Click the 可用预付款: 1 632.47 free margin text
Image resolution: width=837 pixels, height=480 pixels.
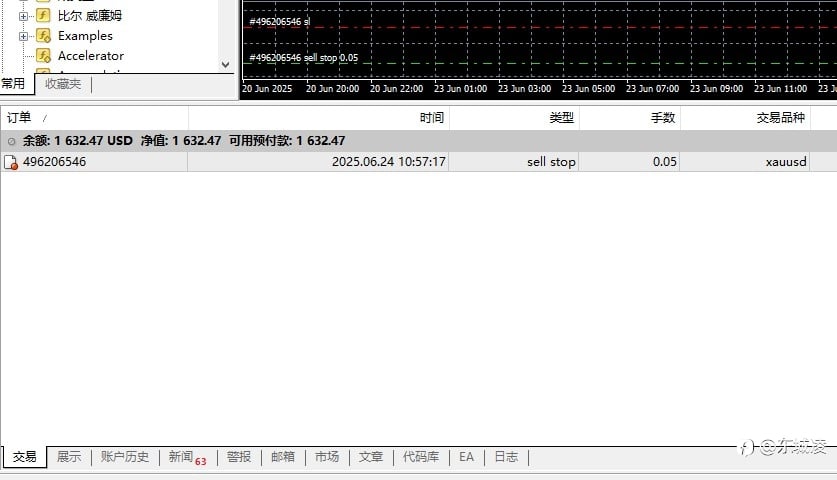click(287, 141)
